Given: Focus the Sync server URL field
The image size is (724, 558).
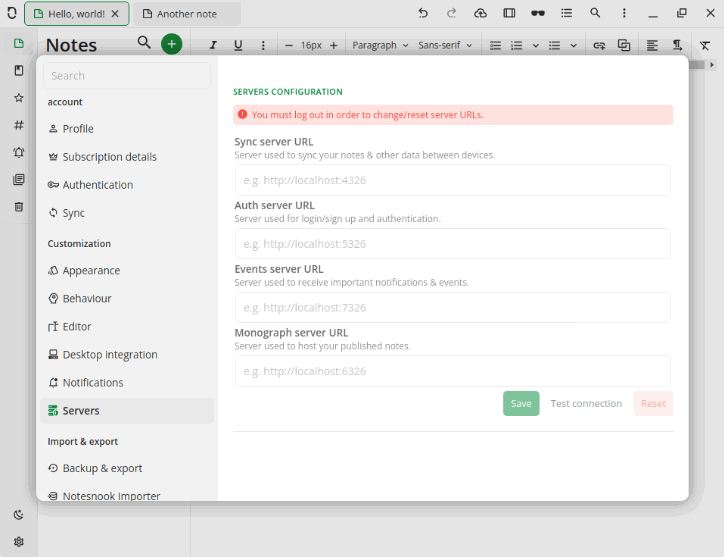Looking at the screenshot, I should (x=452, y=180).
